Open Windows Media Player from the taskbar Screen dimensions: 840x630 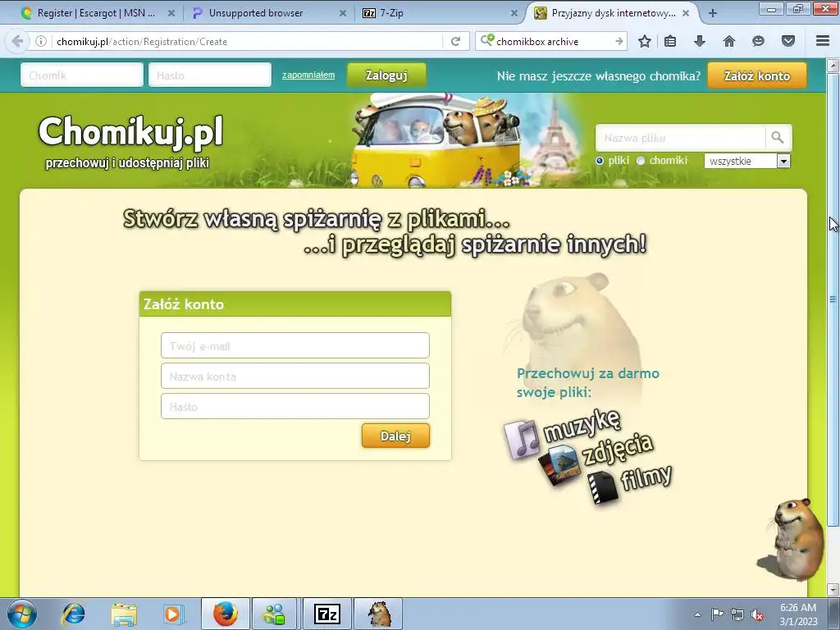tap(173, 614)
